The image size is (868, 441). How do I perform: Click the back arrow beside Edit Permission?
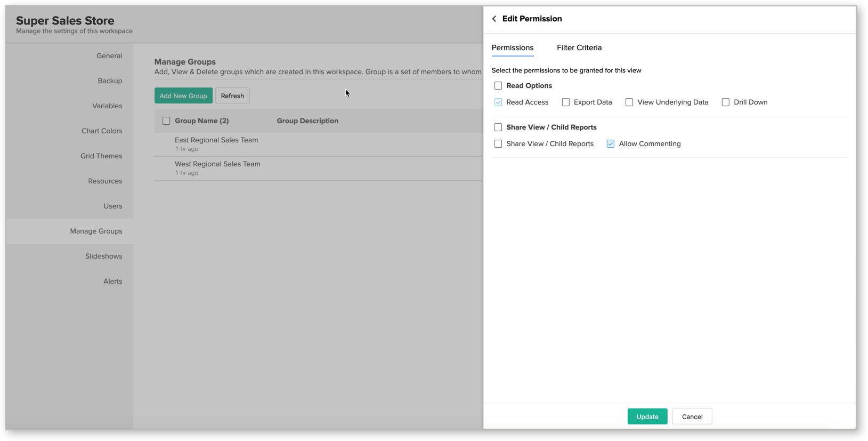point(494,19)
